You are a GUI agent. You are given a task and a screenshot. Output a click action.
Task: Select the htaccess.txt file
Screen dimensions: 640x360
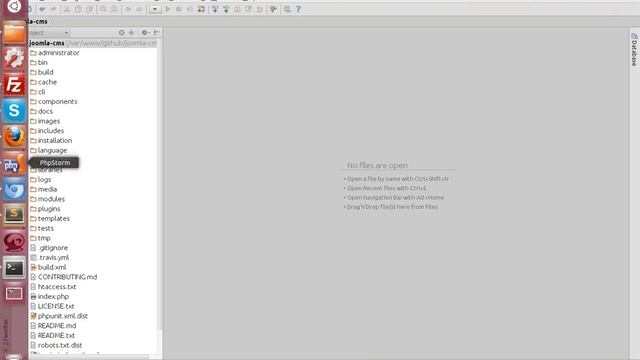[53, 287]
